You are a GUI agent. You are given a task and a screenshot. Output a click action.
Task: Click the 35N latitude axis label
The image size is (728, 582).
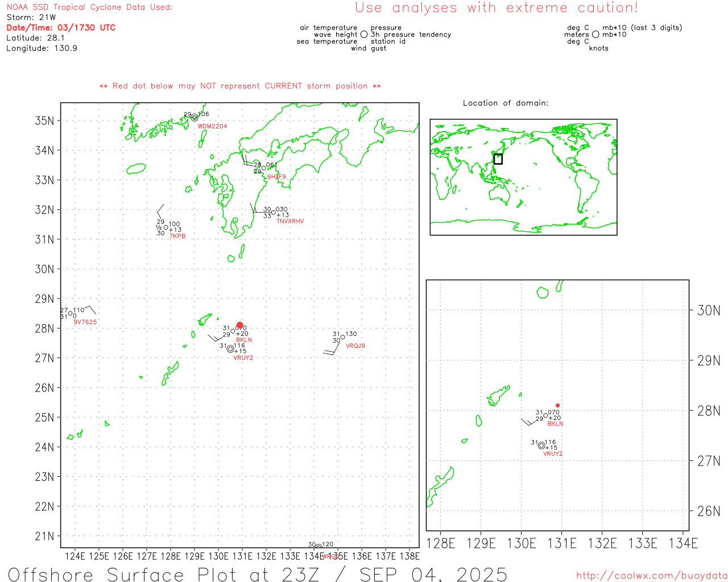click(x=45, y=120)
